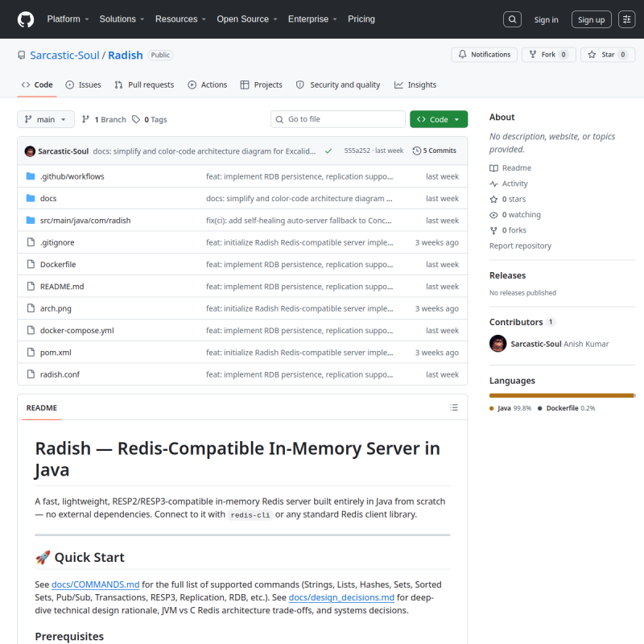Click the Report repository link

coord(520,246)
